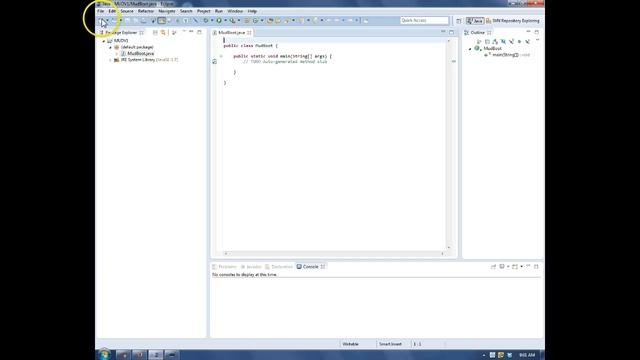Click the Display Selected Console icon
640x360 pixels.
(x=502, y=267)
